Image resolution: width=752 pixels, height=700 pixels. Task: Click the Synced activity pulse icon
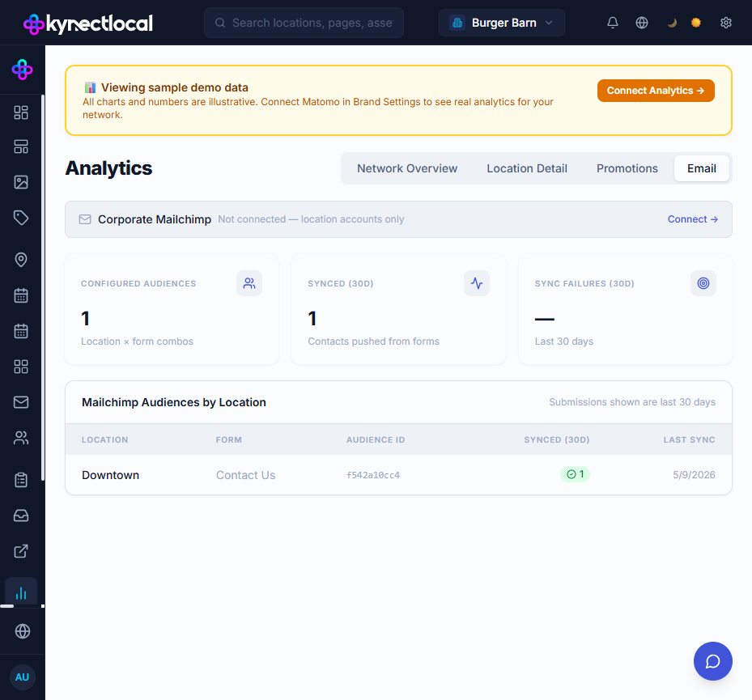pyautogui.click(x=477, y=283)
